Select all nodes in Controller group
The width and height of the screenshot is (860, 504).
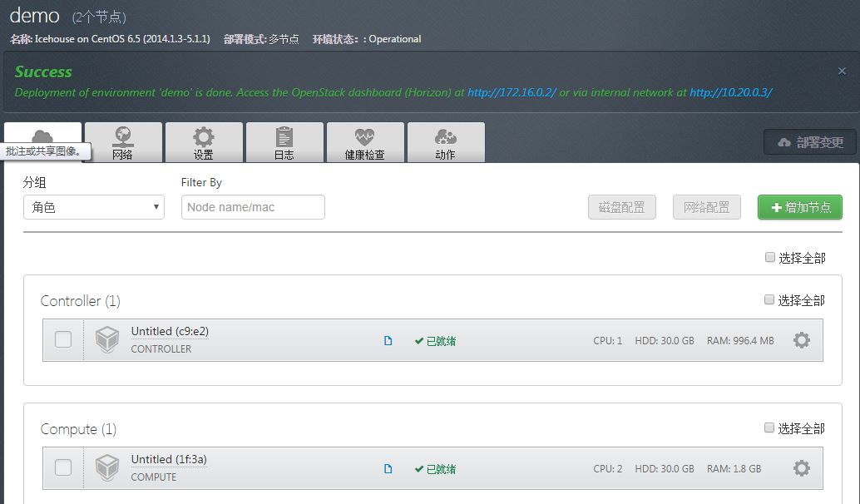(x=769, y=299)
